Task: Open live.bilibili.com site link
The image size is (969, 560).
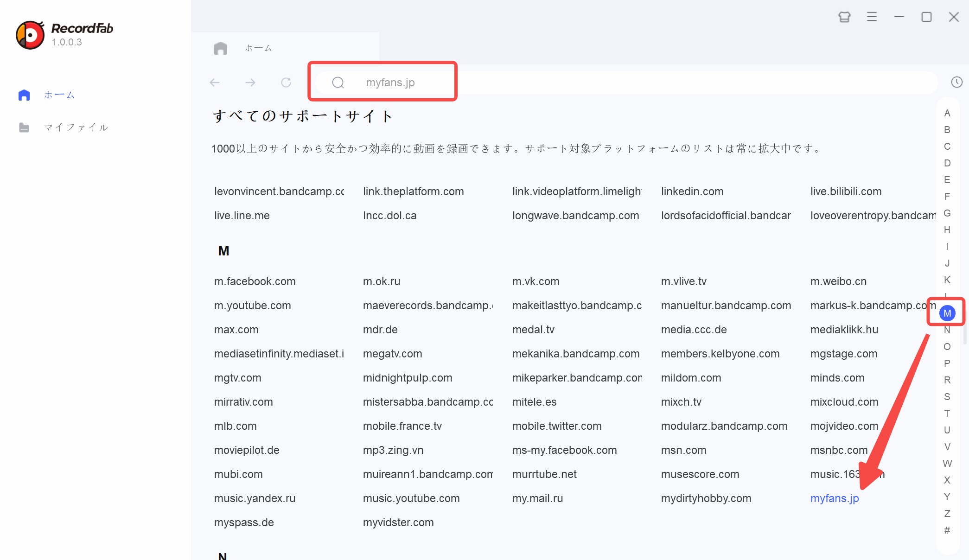Action: [846, 191]
